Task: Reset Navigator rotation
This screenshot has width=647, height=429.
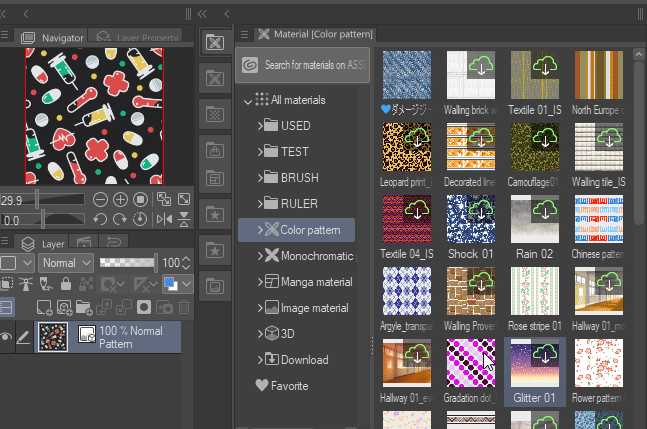Action: (140, 219)
